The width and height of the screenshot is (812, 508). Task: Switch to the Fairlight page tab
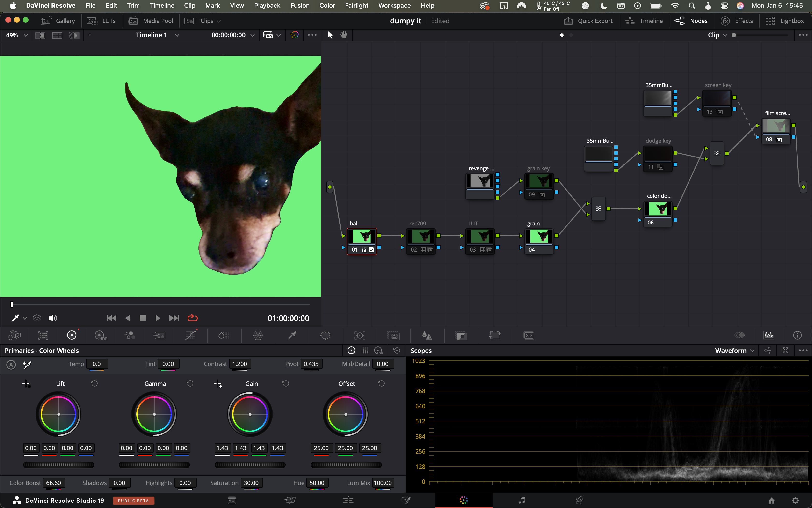(x=522, y=500)
